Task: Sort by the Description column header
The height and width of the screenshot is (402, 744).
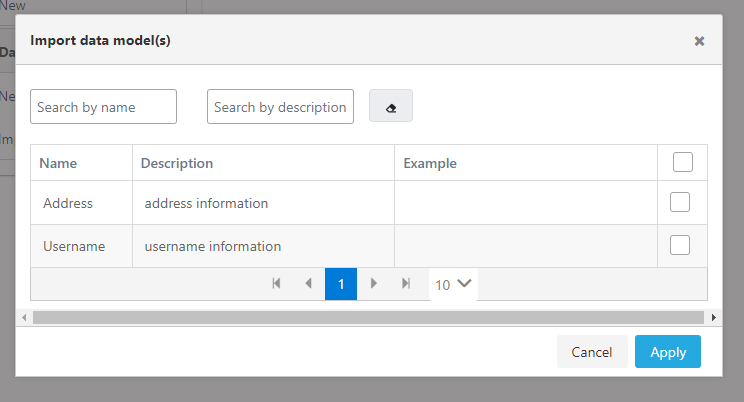Action: click(x=177, y=163)
